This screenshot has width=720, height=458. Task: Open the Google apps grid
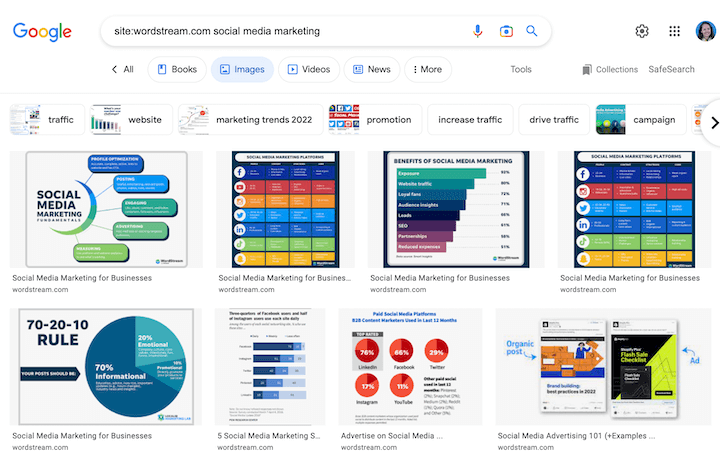(x=674, y=31)
